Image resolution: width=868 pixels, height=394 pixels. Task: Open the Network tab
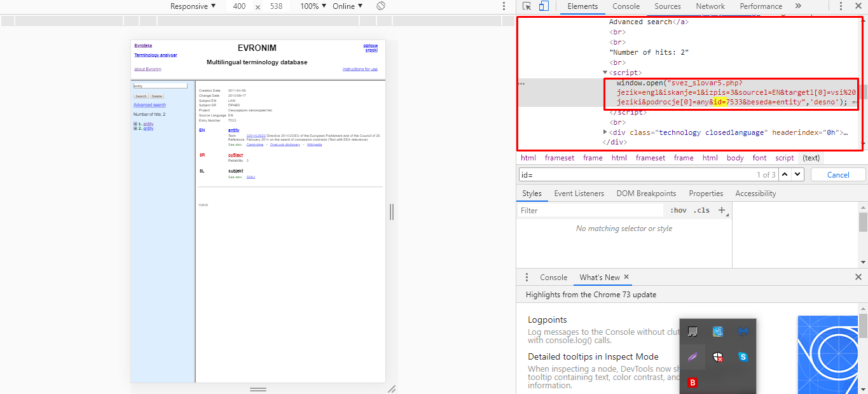click(710, 6)
